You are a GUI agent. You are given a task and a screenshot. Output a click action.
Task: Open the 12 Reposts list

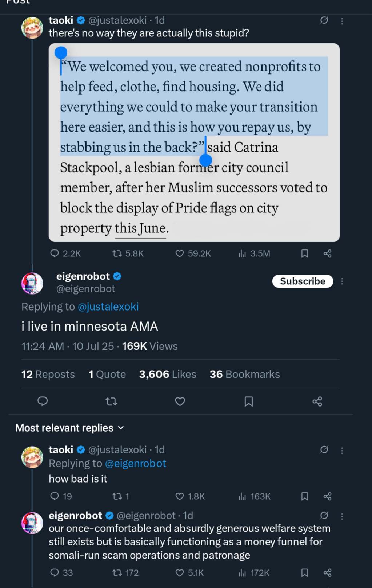(x=48, y=374)
